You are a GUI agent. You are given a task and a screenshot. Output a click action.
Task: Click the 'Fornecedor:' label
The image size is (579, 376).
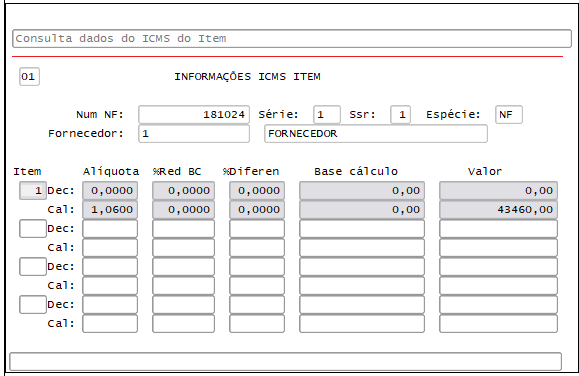coord(86,133)
